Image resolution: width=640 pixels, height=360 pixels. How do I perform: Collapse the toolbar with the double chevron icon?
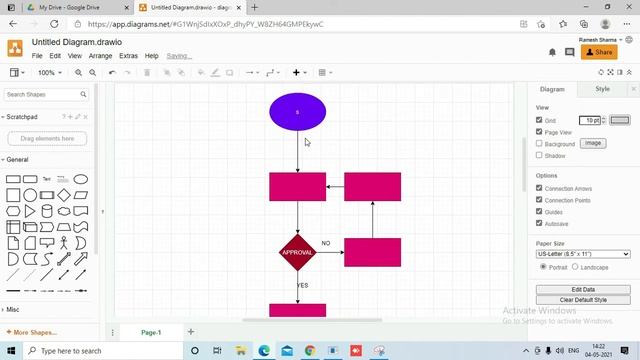pyautogui.click(x=629, y=72)
